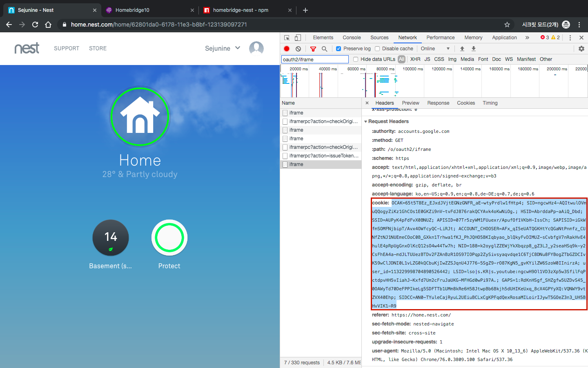Click the Nest logo
Viewport: 588px width, 368px height.
[27, 48]
